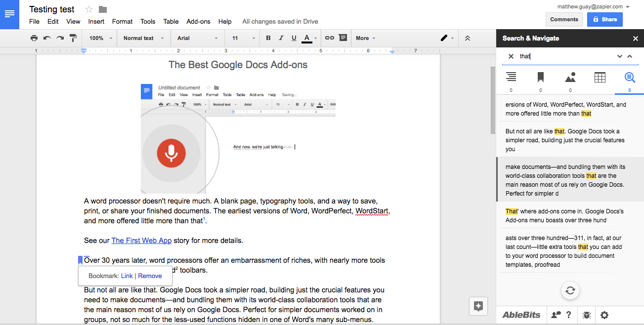The width and height of the screenshot is (644, 325).
Task: Click the refresh button in sidebar
Action: tap(570, 290)
